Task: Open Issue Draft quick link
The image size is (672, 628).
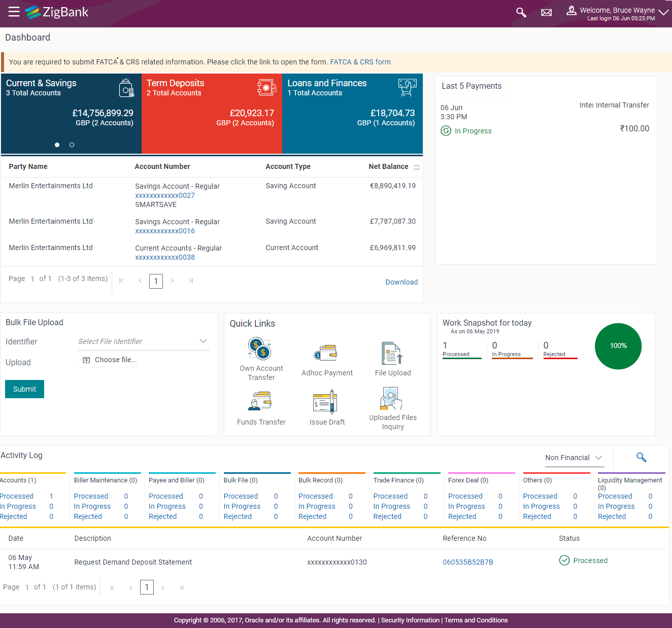Action: 327,408
